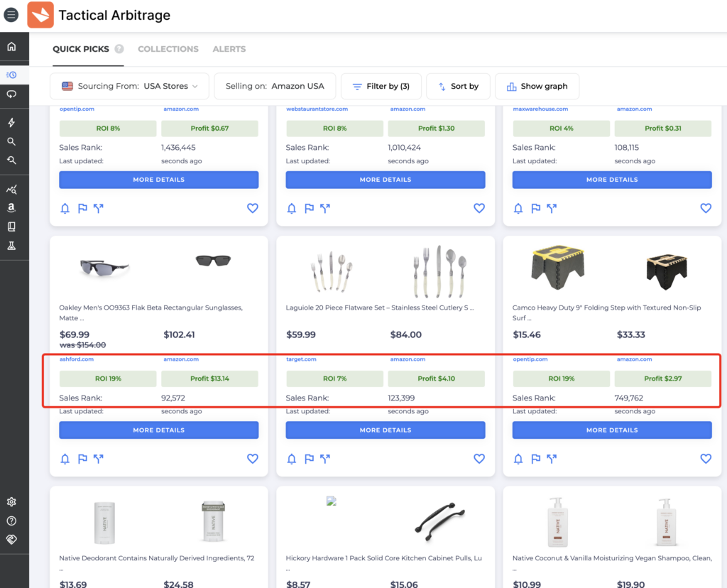Select the lasso icon in the sidebar
727x588 pixels.
(x=11, y=94)
